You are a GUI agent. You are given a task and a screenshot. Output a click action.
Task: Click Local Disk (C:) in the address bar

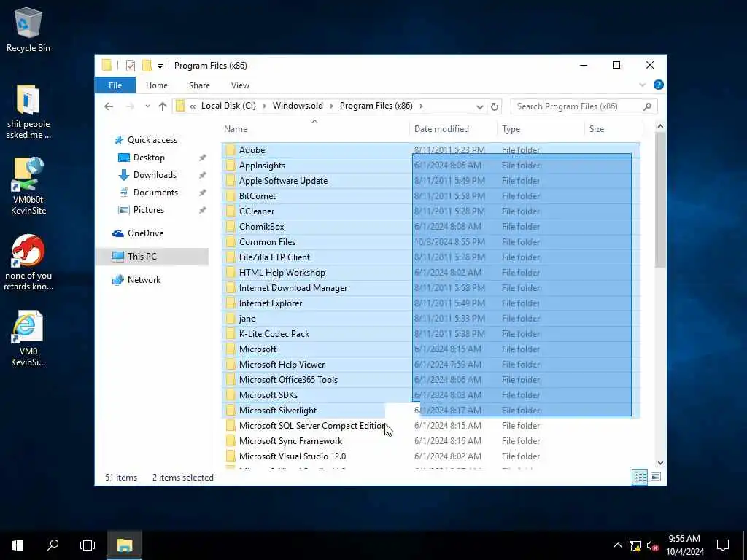228,106
